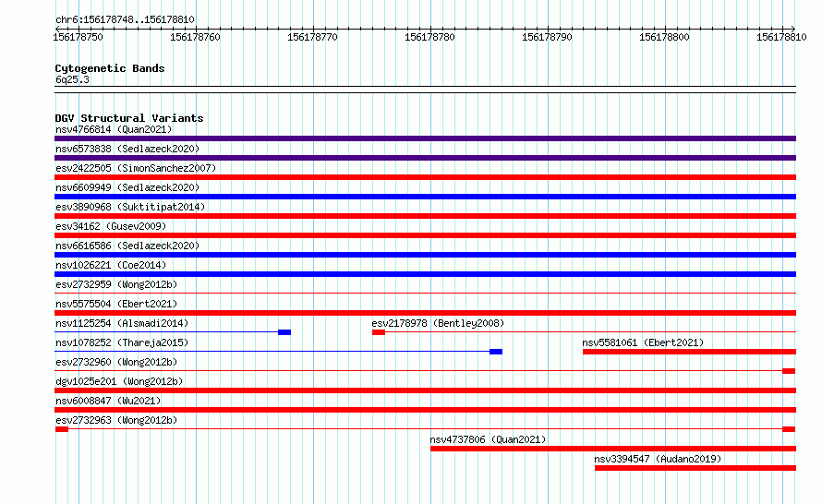Click the red end block of esv2732960
This screenshot has width=822, height=504.
[x=789, y=371]
